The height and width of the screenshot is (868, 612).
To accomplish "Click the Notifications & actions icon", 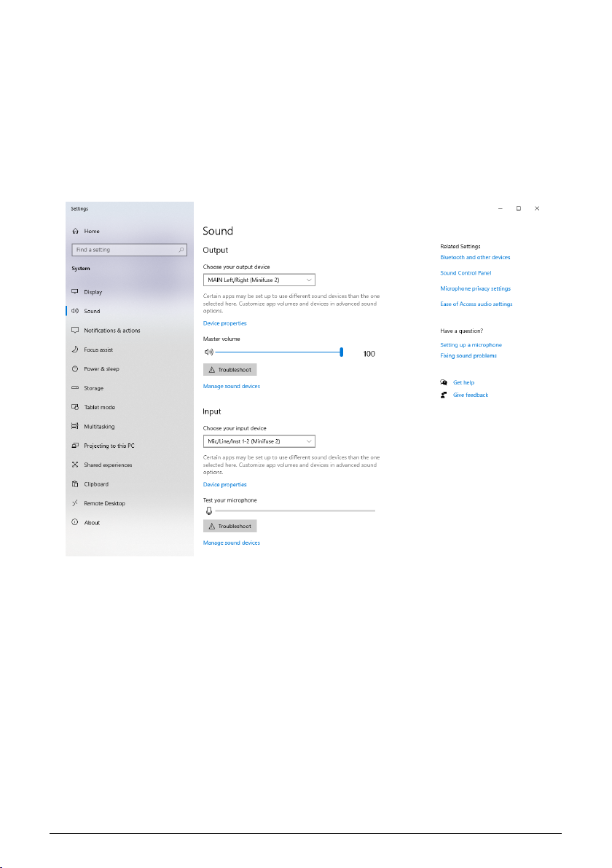I will 75,330.
